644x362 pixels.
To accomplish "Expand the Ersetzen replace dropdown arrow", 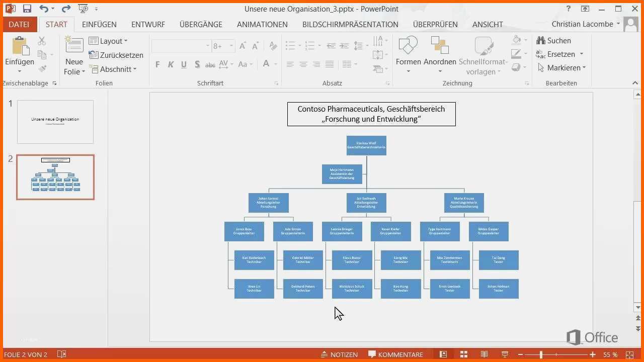I will point(582,54).
